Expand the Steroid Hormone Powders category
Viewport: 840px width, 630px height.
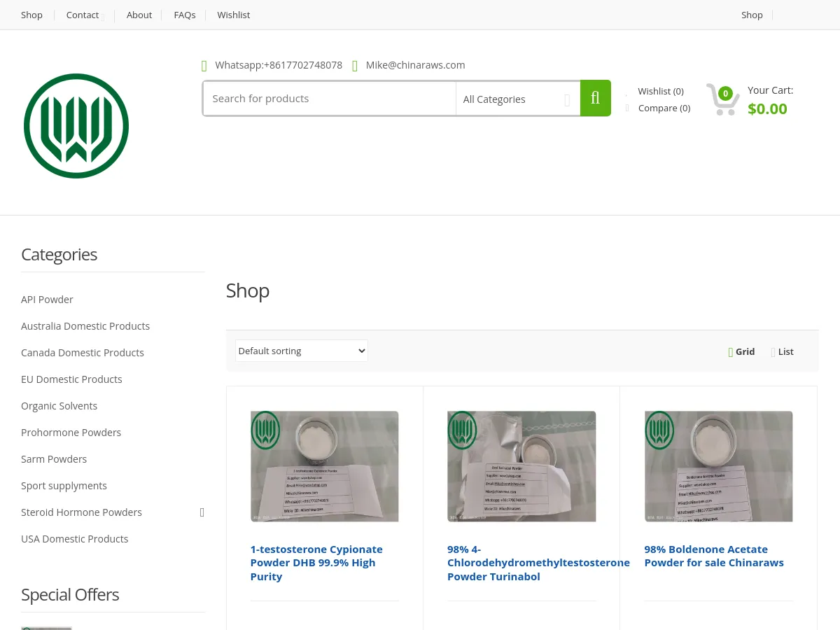pyautogui.click(x=202, y=512)
